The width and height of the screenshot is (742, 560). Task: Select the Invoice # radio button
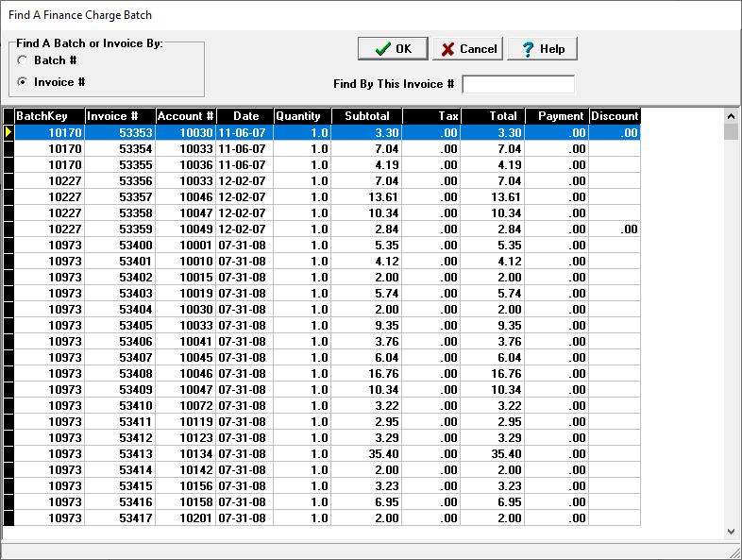pyautogui.click(x=23, y=82)
